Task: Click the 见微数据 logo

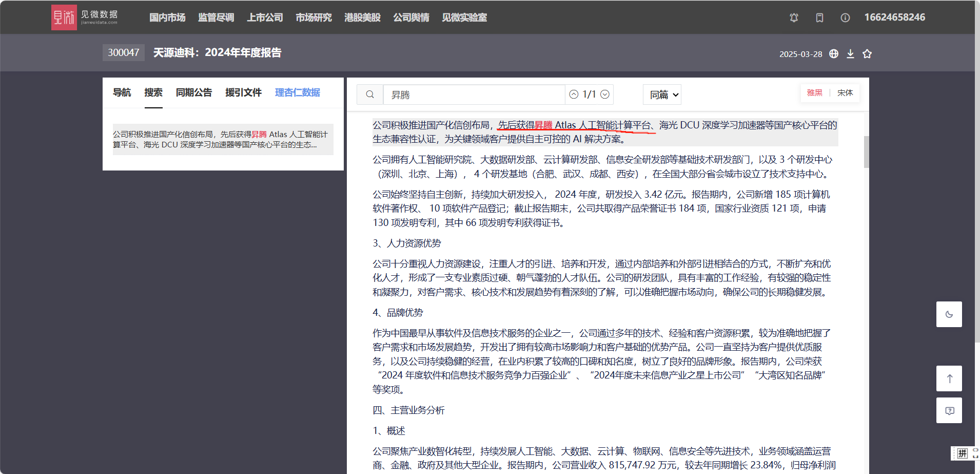Action: [85, 17]
